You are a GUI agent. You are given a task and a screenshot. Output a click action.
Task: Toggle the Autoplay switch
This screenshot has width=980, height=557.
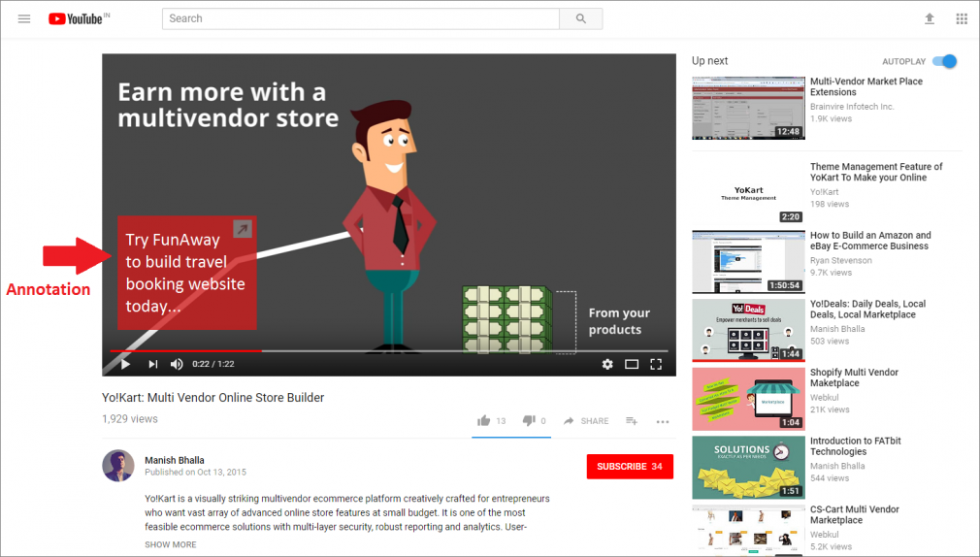pyautogui.click(x=944, y=61)
